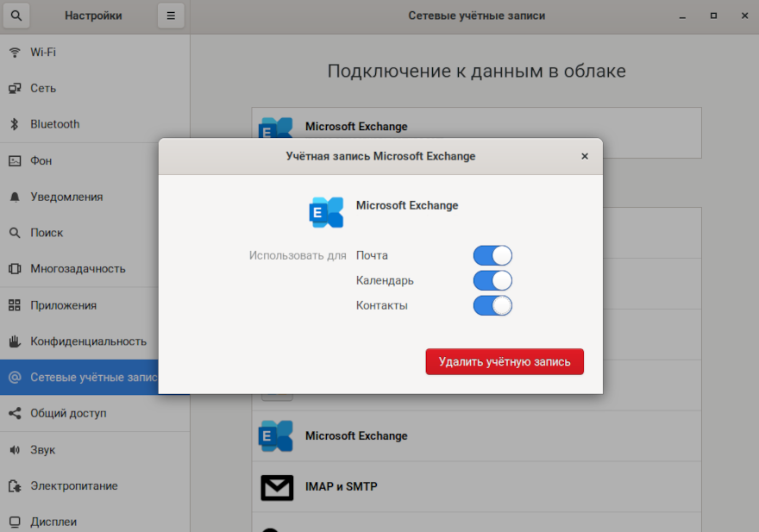
Task: Click the search icon in Settings header
Action: (x=17, y=16)
